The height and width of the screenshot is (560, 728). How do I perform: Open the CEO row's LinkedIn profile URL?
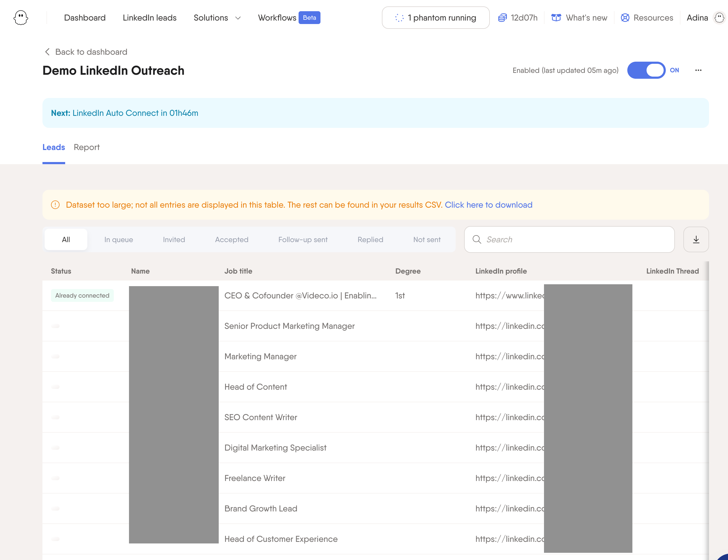point(510,295)
